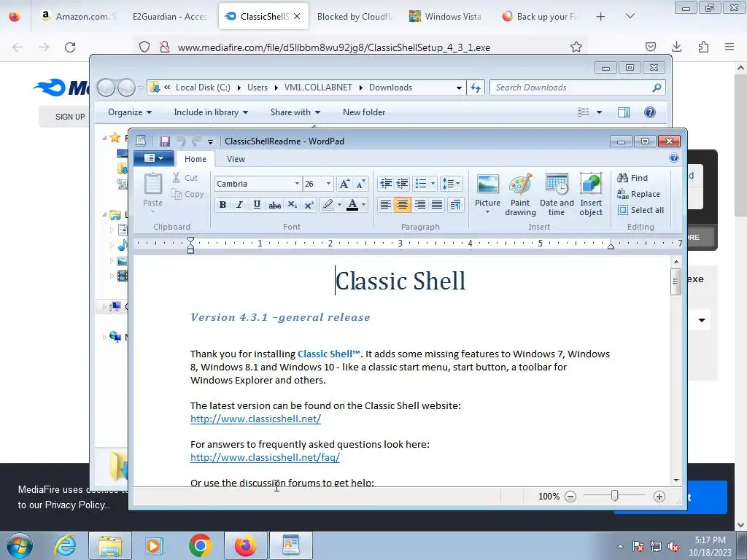Open the highlight color dropdown arrow
The height and width of the screenshot is (560, 747).
coord(339,205)
